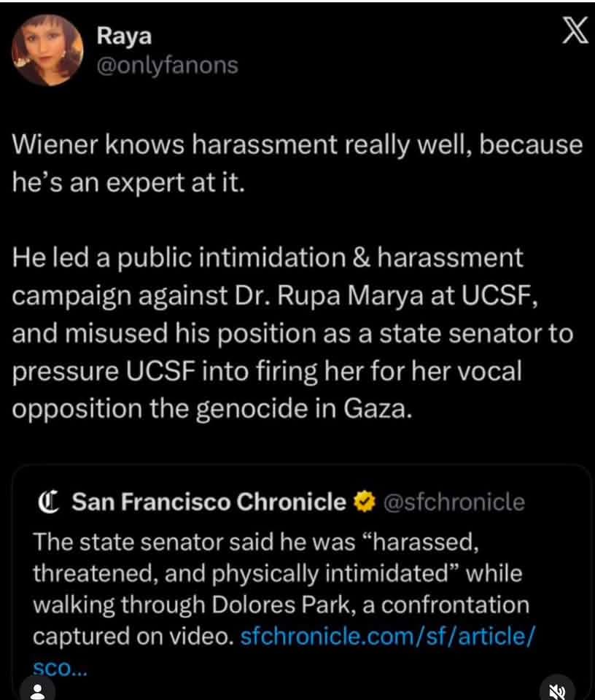Click the truncated sco... link text
This screenshot has width=595, height=700.
tap(60, 669)
